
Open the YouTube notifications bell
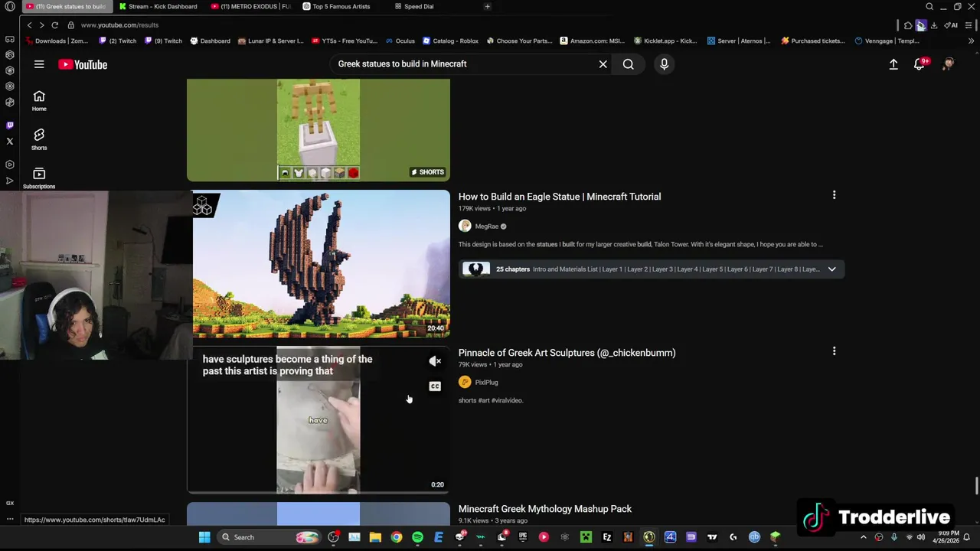point(920,64)
